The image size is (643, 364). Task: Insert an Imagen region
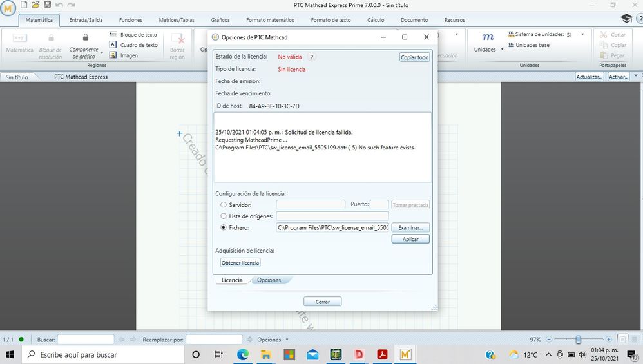click(x=128, y=55)
